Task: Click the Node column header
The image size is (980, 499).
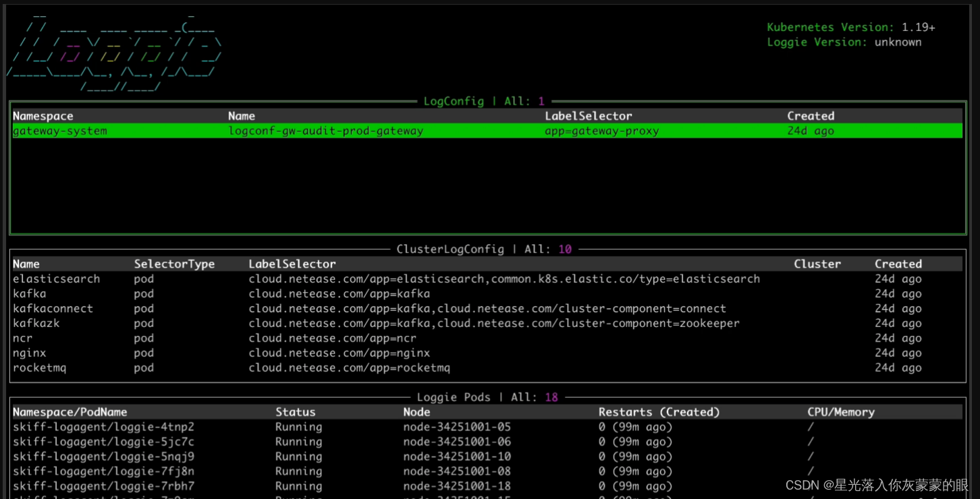Action: point(416,412)
